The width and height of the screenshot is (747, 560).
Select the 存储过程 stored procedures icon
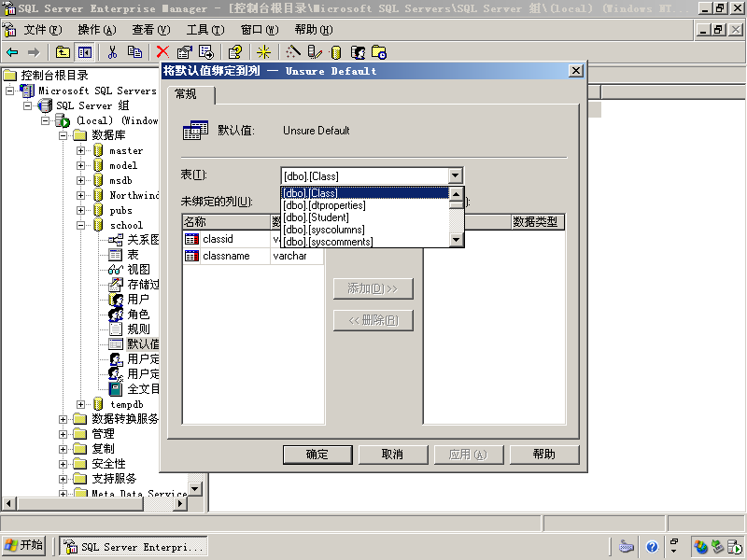point(115,285)
